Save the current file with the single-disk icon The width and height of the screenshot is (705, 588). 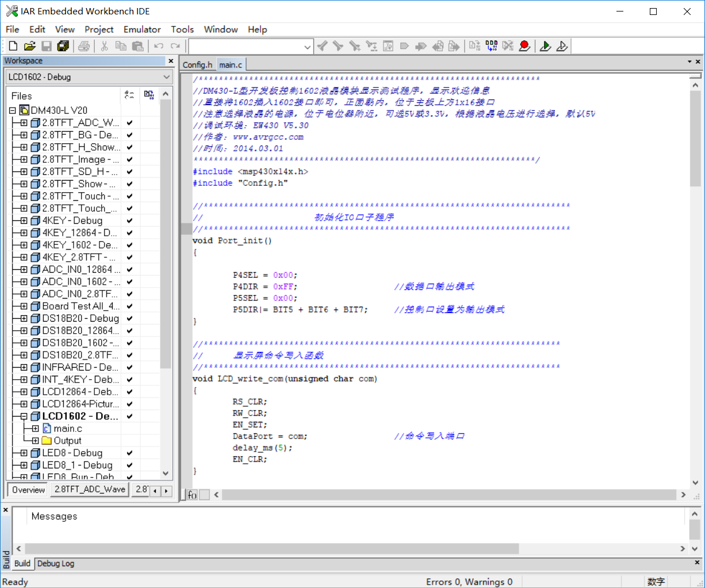(x=47, y=46)
